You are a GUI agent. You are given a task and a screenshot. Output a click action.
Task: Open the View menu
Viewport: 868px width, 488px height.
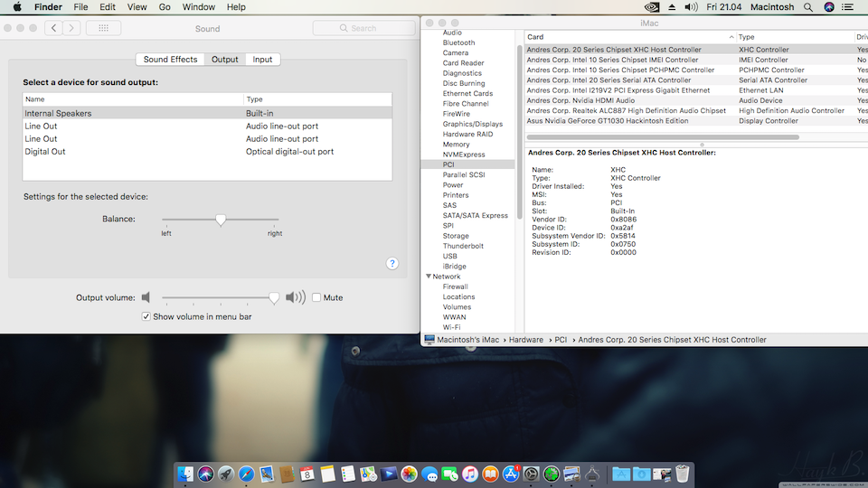coord(137,7)
